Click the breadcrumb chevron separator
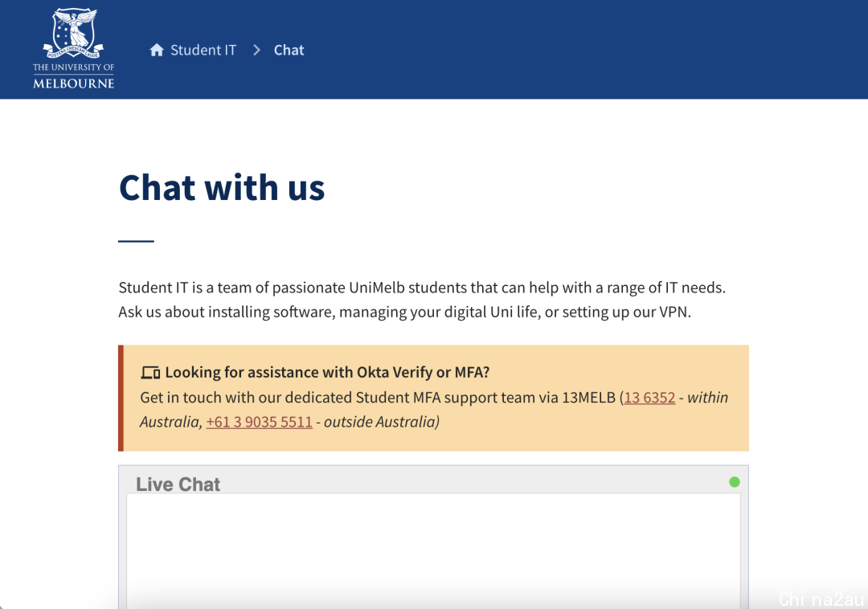The width and height of the screenshot is (868, 609). coord(256,50)
